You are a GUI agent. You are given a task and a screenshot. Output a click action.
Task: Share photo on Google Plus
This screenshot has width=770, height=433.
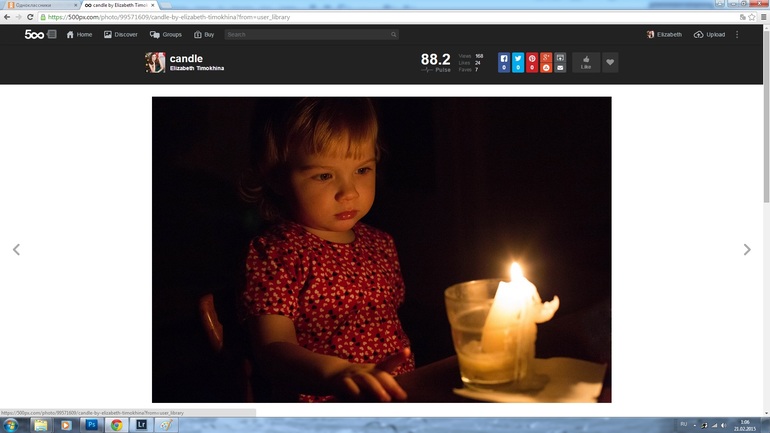click(546, 59)
